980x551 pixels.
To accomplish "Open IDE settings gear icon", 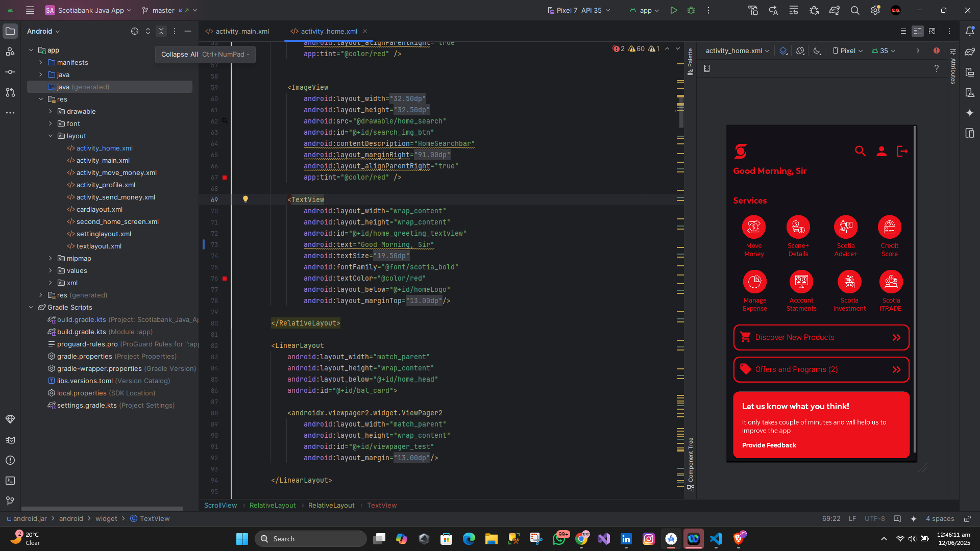I will coord(875,10).
